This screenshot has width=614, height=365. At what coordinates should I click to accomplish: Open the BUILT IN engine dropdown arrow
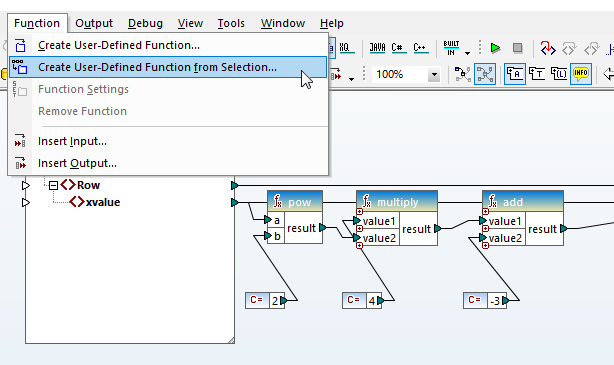point(468,53)
